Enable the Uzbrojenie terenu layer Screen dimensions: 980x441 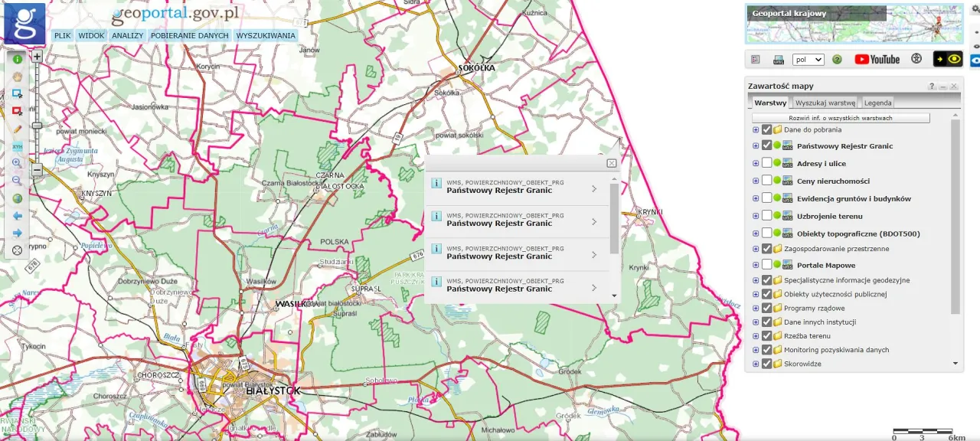[x=766, y=216]
